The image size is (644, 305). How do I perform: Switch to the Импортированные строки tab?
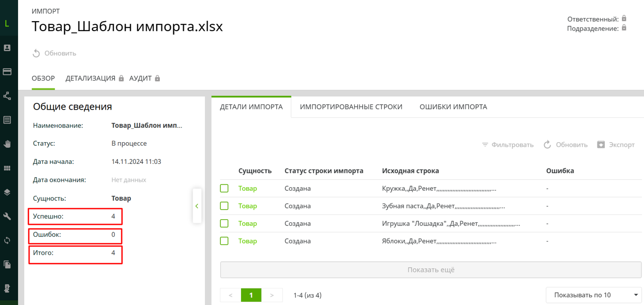pos(351,107)
